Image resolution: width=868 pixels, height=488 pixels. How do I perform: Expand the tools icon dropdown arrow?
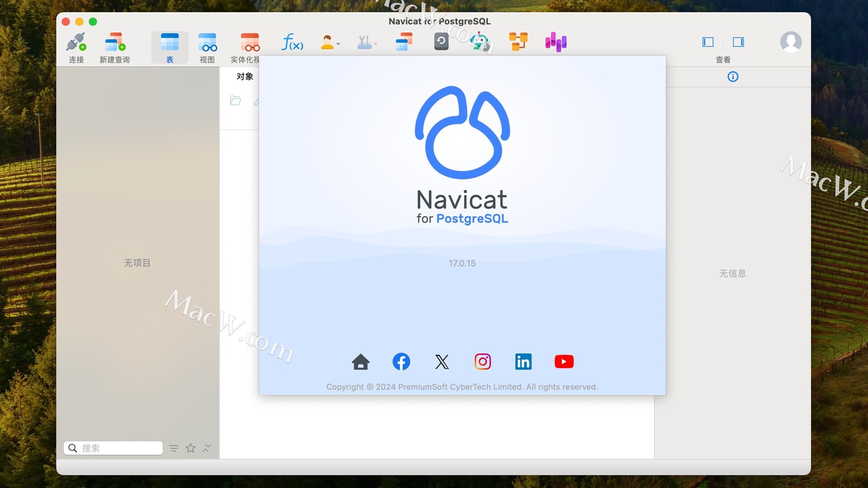coord(375,44)
